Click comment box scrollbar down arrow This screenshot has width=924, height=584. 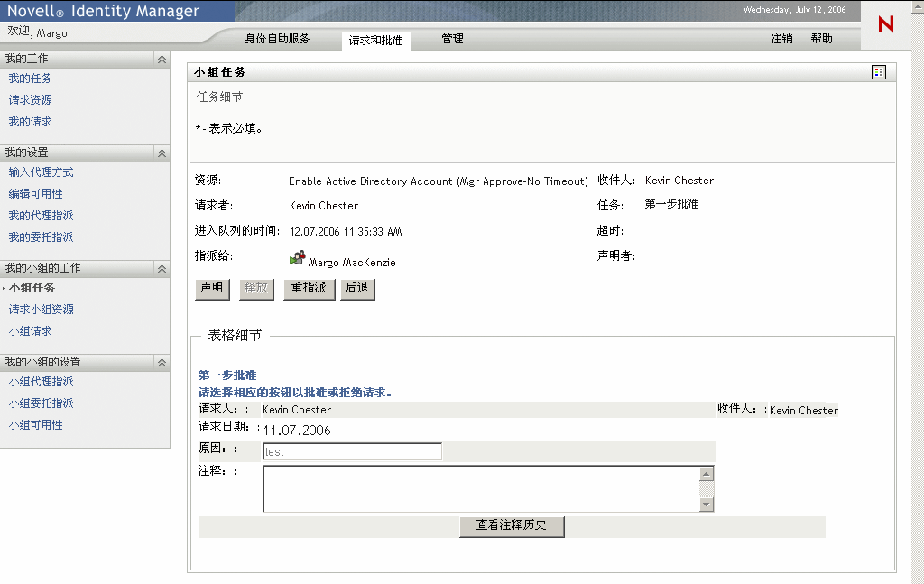click(x=706, y=505)
